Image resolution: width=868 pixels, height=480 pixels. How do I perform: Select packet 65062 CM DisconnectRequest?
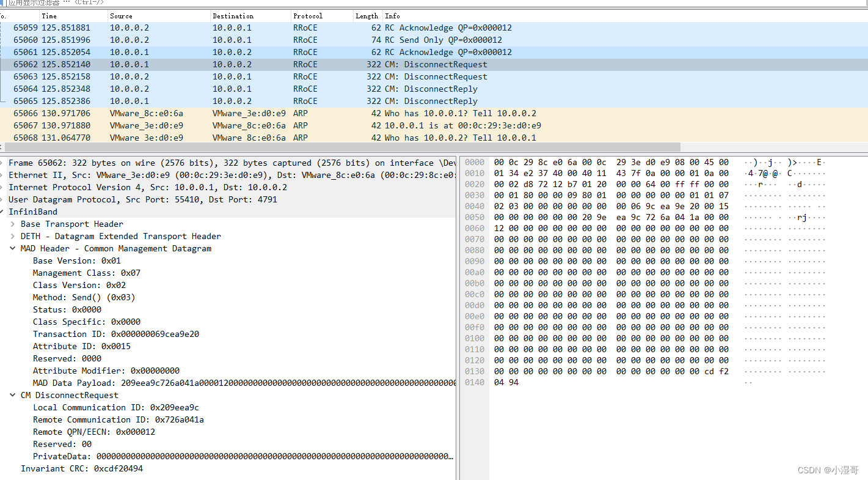pos(434,64)
